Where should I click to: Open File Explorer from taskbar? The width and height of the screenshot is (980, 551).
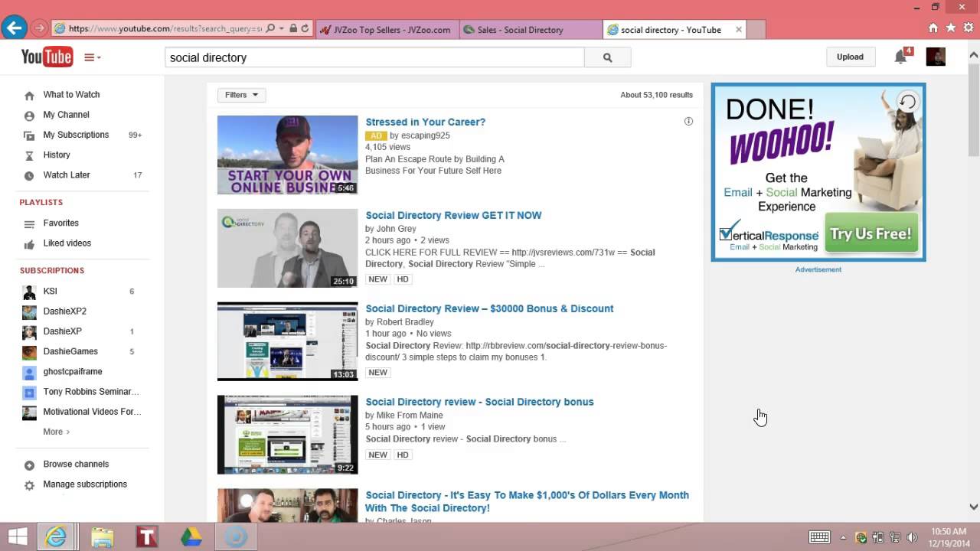102,537
